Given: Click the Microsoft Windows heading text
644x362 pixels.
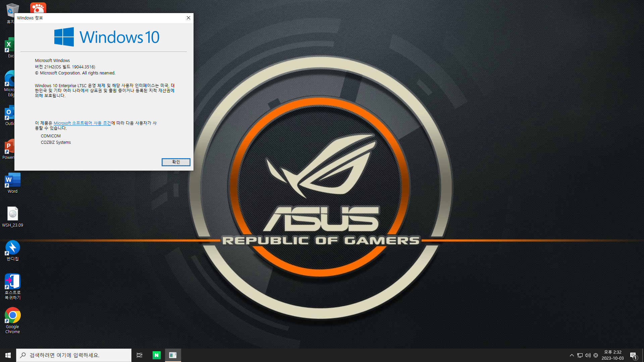Looking at the screenshot, I should pos(52,60).
